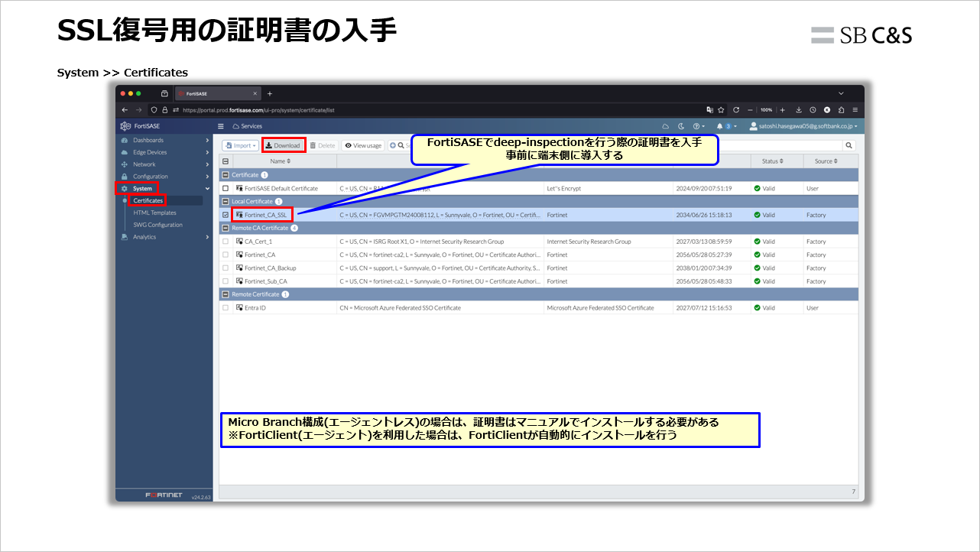This screenshot has width=980, height=552.
Task: Open the browser application menu icon
Action: 855,109
